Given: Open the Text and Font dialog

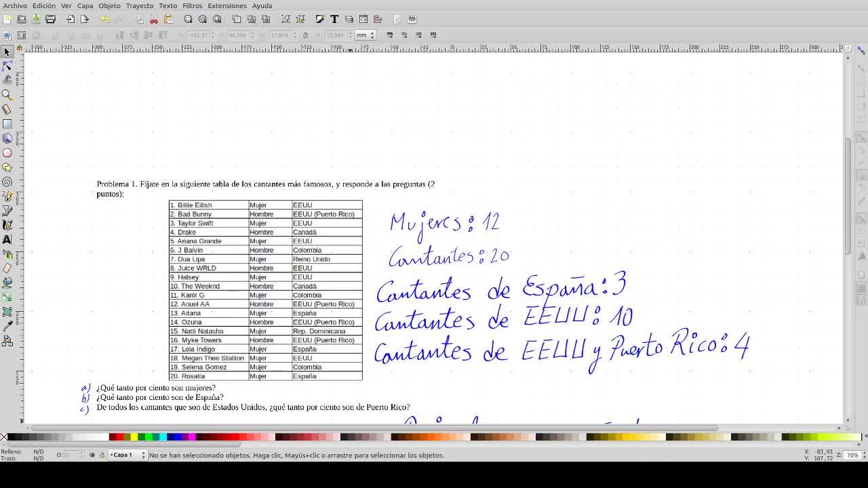Looking at the screenshot, I should 334,19.
